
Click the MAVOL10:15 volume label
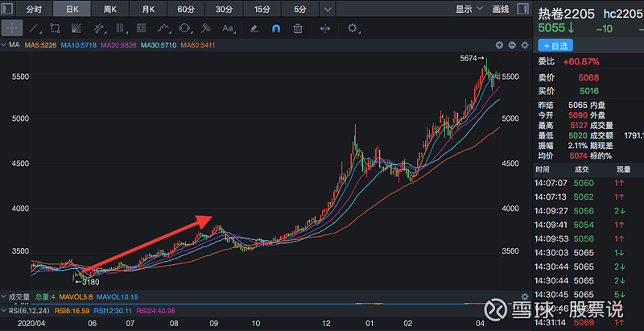pyautogui.click(x=117, y=296)
